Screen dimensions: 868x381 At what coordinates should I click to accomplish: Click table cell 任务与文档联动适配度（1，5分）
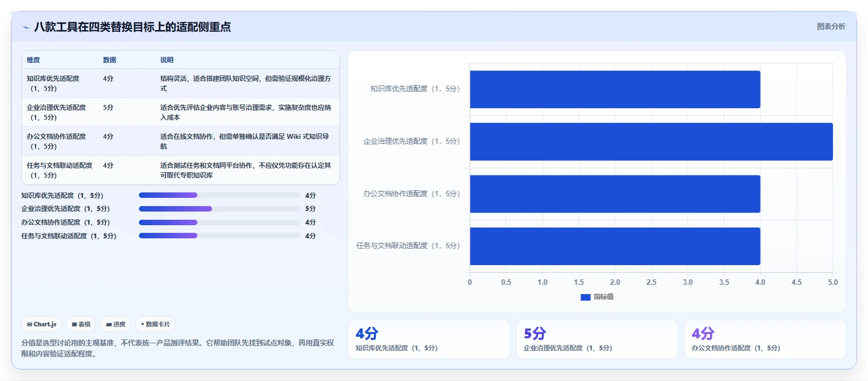[60, 171]
